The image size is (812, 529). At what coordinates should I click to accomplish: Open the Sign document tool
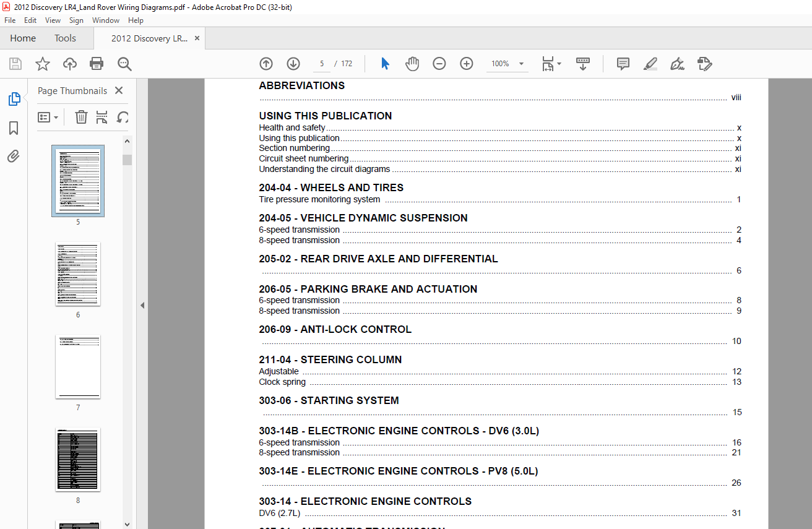[677, 64]
